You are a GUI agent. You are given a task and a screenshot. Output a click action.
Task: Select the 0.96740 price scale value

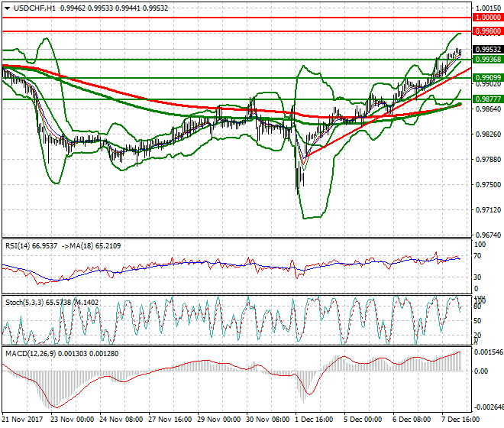click(488, 235)
